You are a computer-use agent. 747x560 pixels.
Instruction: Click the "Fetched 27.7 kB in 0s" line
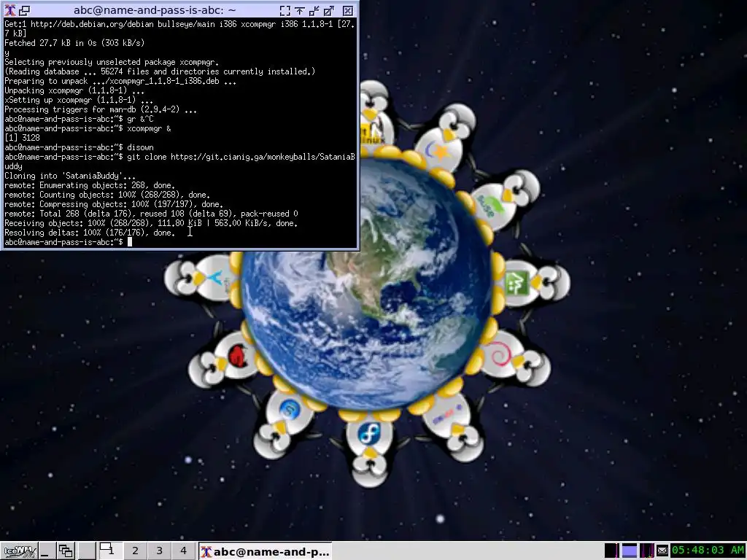[x=74, y=43]
